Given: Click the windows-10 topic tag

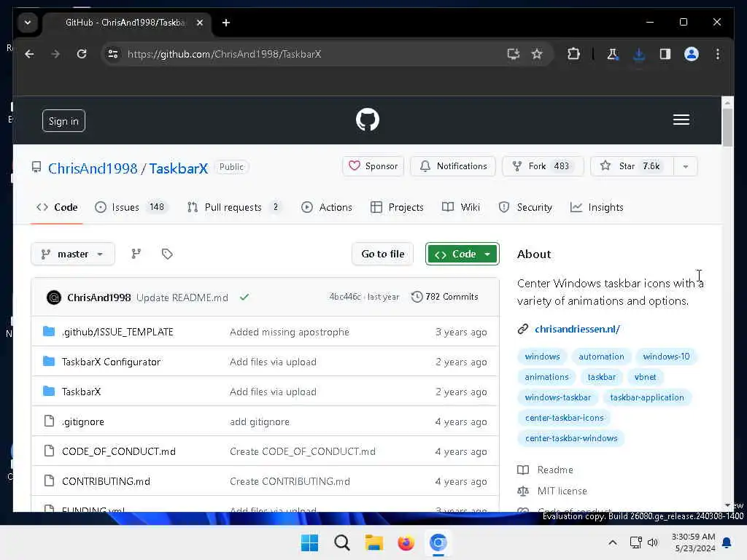Looking at the screenshot, I should 666,357.
